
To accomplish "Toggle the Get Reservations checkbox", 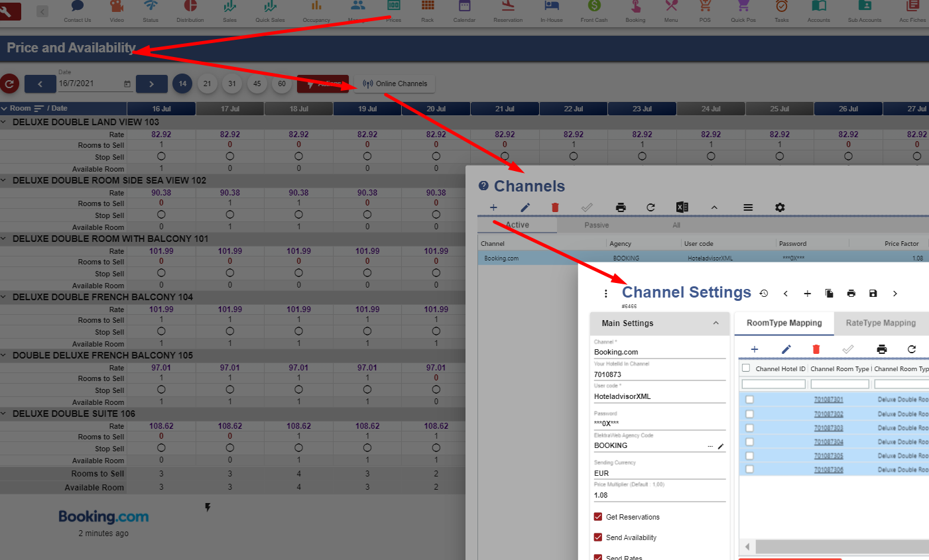I will [598, 517].
